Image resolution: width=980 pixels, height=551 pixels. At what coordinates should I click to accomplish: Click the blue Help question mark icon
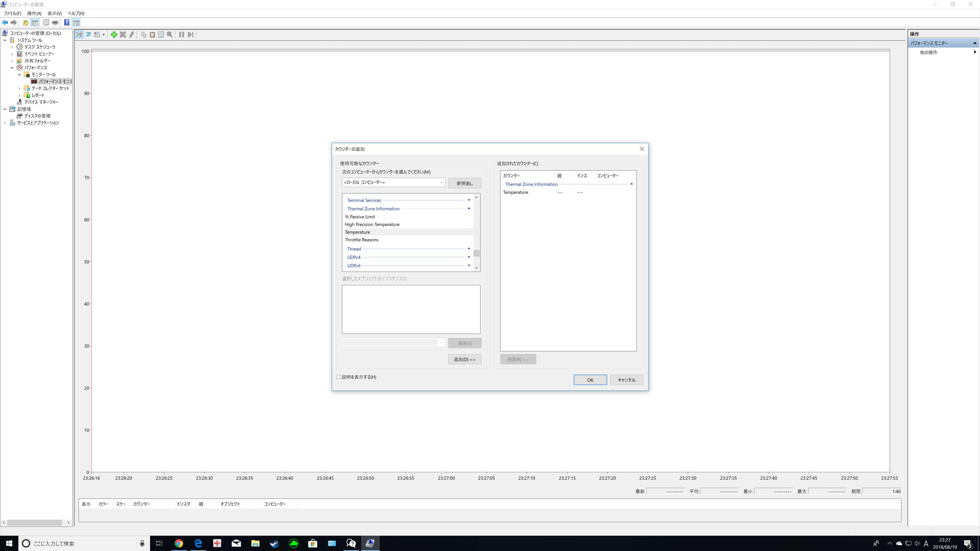pos(67,22)
